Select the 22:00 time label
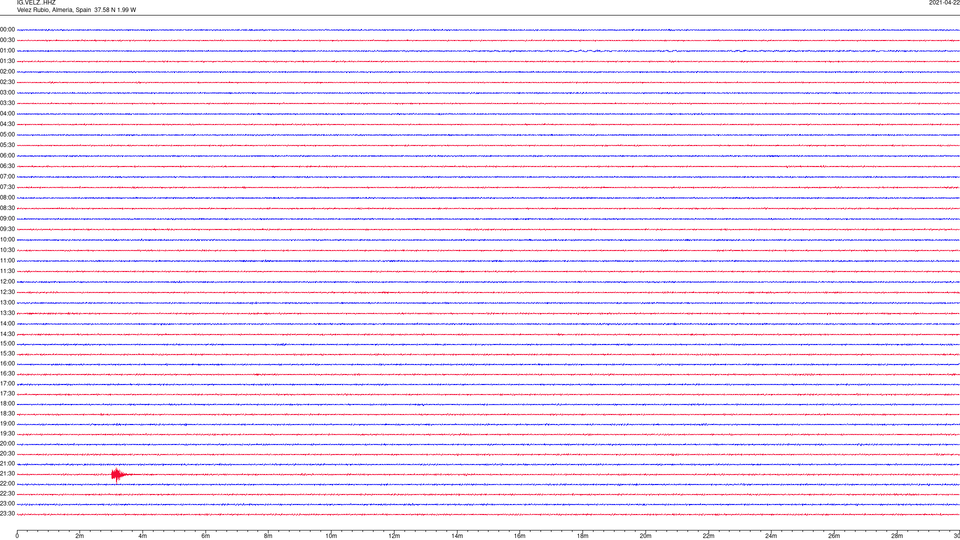The height and width of the screenshot is (540, 960). coord(7,484)
